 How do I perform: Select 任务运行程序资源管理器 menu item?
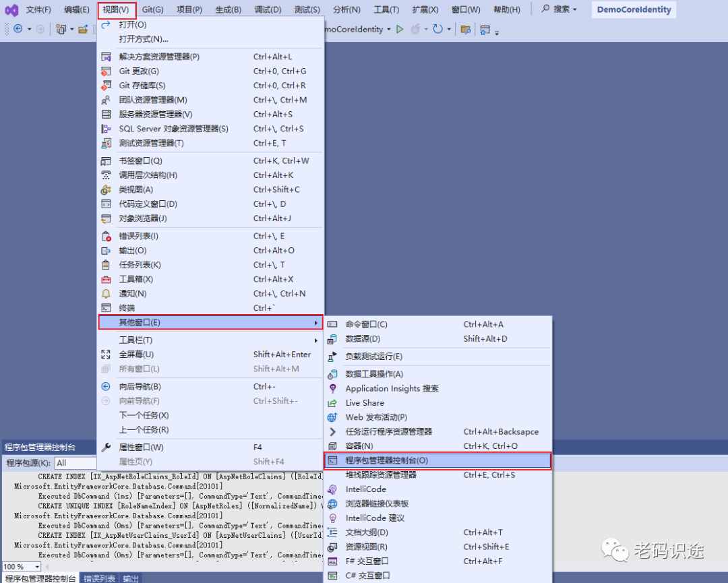click(x=437, y=431)
